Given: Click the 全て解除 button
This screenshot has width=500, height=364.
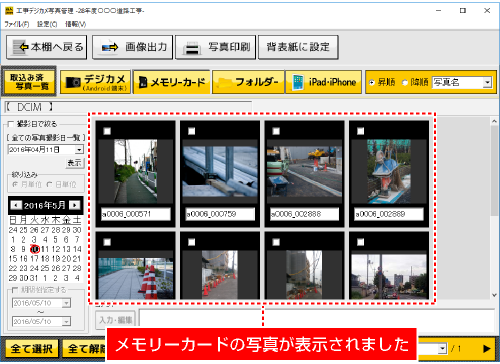Looking at the screenshot, I should pos(85,349).
